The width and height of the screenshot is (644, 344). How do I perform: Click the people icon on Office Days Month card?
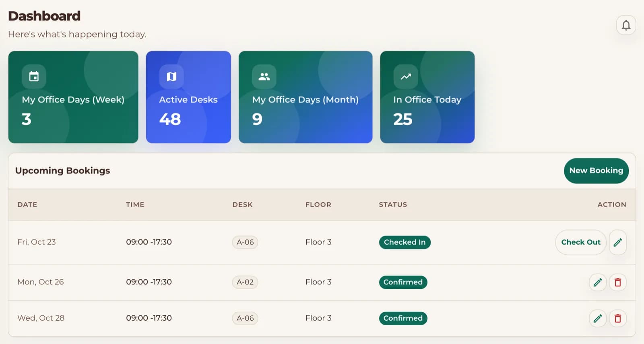tap(264, 76)
